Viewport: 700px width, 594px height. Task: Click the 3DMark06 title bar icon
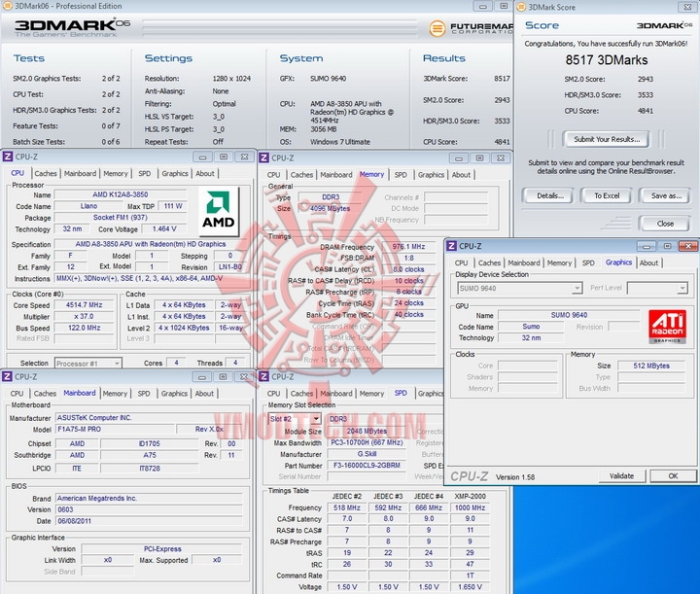[x=7, y=6]
